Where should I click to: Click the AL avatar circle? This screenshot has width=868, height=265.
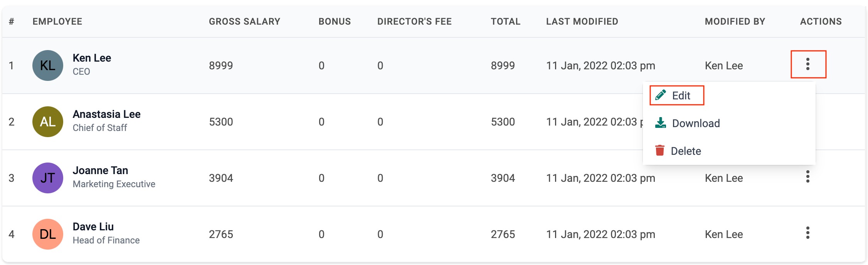coord(48,122)
